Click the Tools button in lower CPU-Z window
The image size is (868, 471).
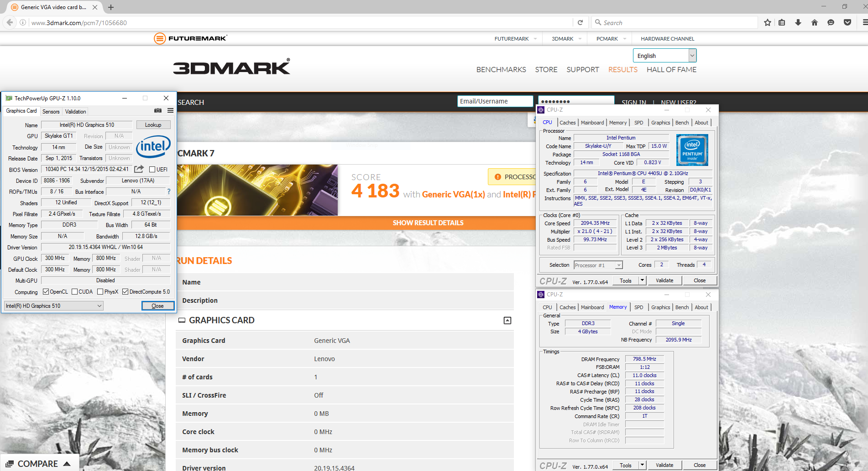[626, 465]
